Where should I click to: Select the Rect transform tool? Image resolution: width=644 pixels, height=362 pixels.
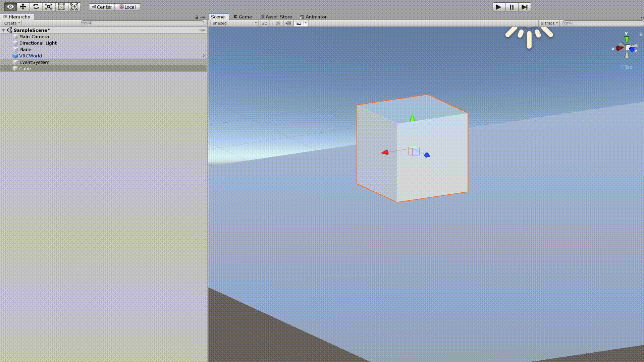pyautogui.click(x=61, y=7)
